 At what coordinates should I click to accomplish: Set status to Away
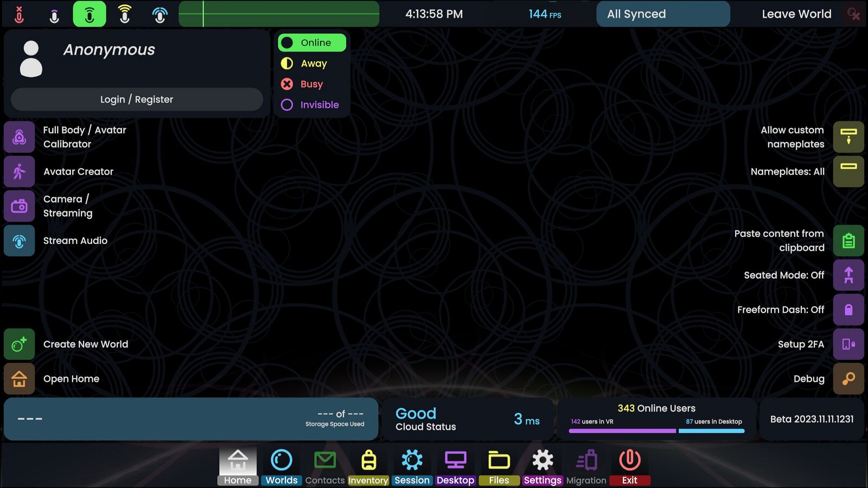[313, 63]
